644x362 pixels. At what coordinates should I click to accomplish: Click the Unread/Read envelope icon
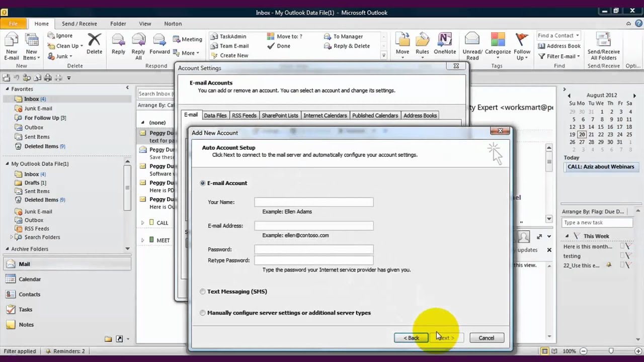[x=472, y=40]
